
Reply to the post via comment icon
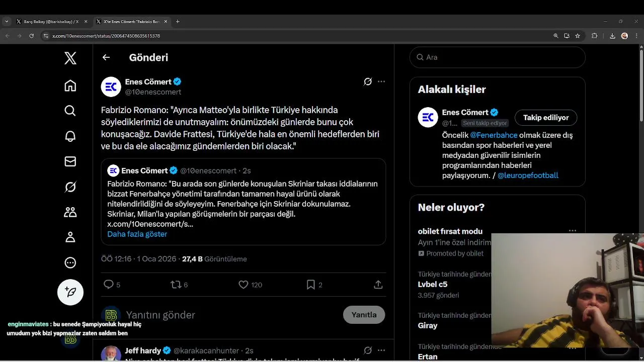[108, 285]
